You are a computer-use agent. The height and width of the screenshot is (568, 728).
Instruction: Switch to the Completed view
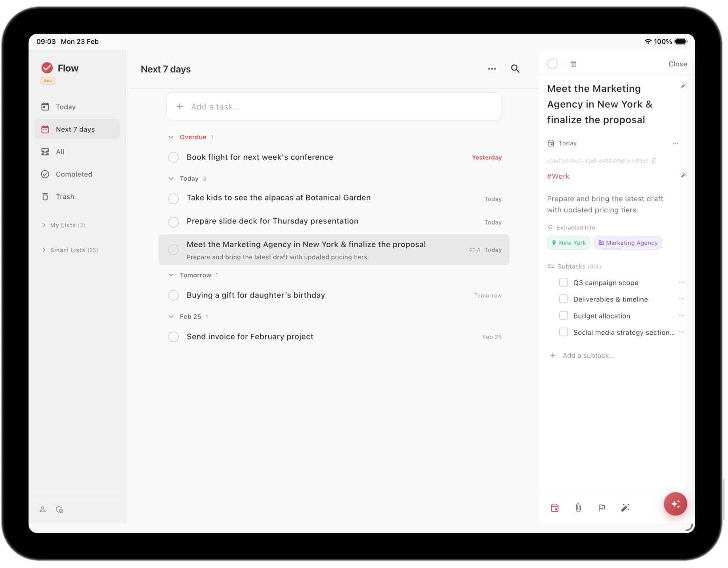74,174
